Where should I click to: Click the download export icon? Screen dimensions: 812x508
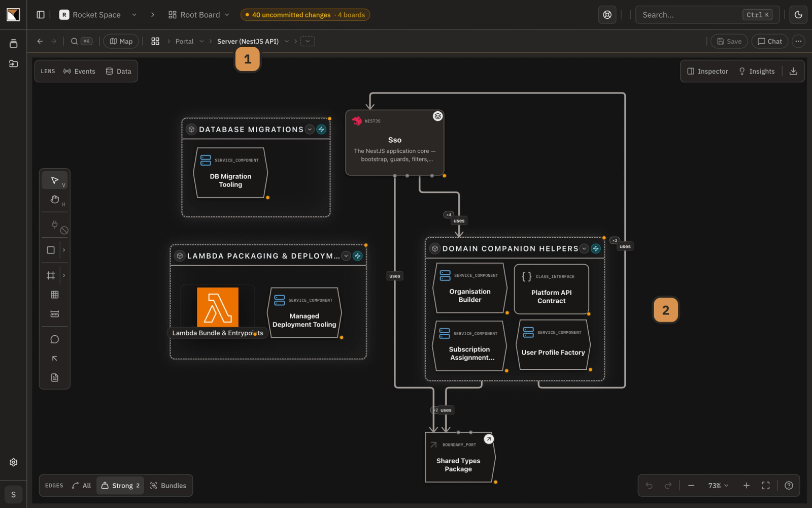point(793,71)
